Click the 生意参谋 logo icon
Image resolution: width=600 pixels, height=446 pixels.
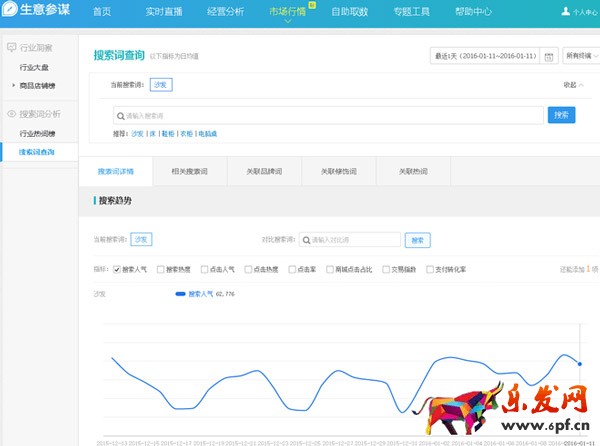[x=11, y=12]
